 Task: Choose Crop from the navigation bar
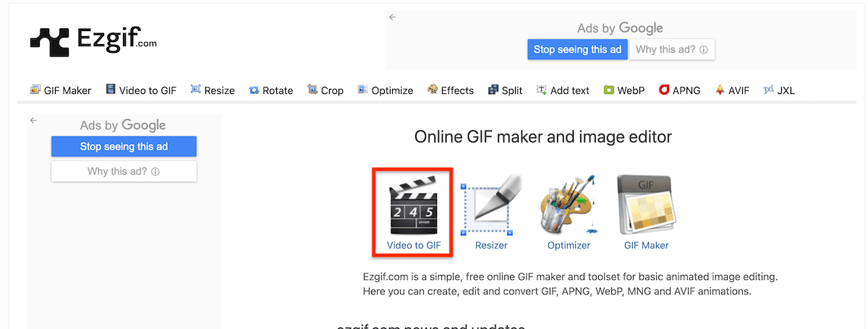coord(325,90)
